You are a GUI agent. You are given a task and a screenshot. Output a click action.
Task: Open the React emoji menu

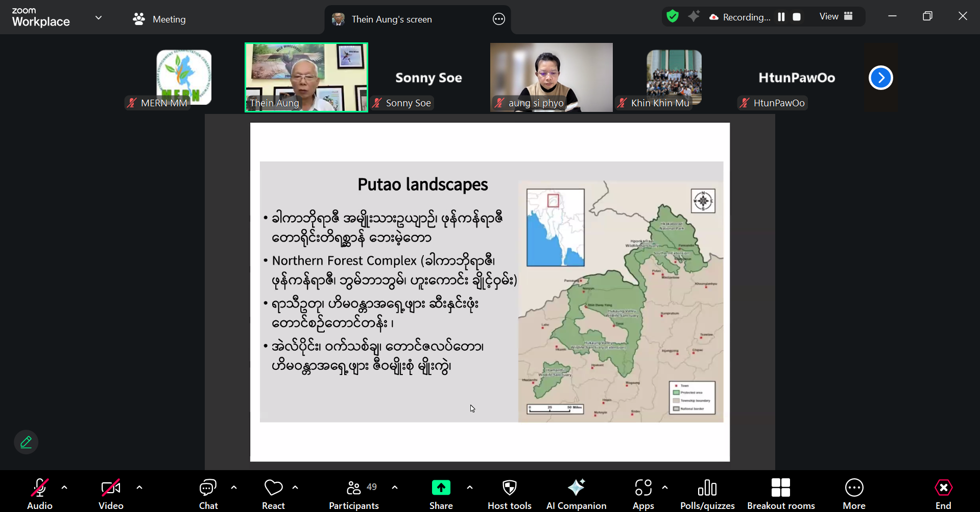pyautogui.click(x=273, y=494)
